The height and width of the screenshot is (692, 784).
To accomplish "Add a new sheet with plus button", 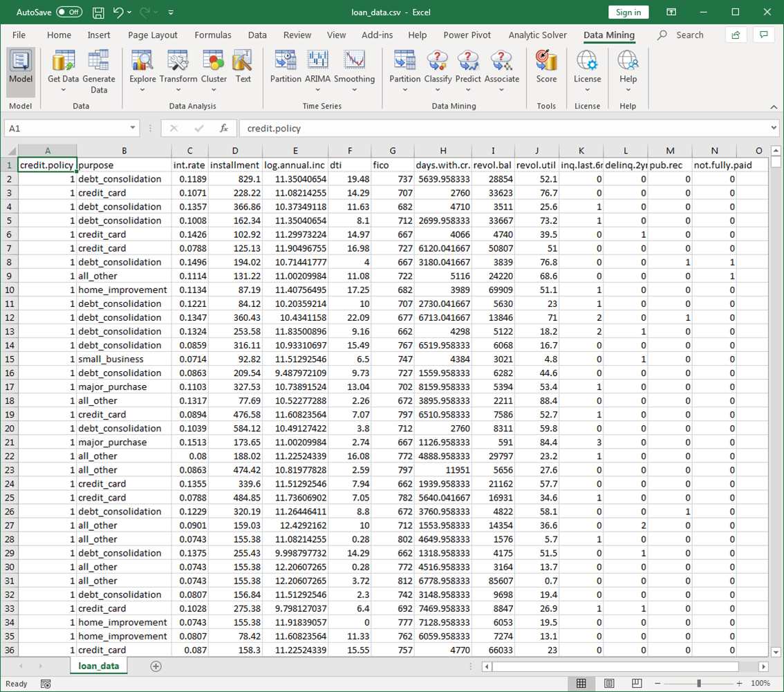I will click(x=156, y=666).
